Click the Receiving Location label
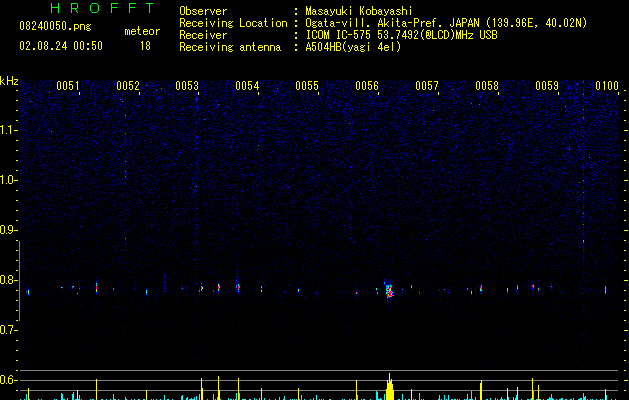629x400 pixels. [x=233, y=23]
